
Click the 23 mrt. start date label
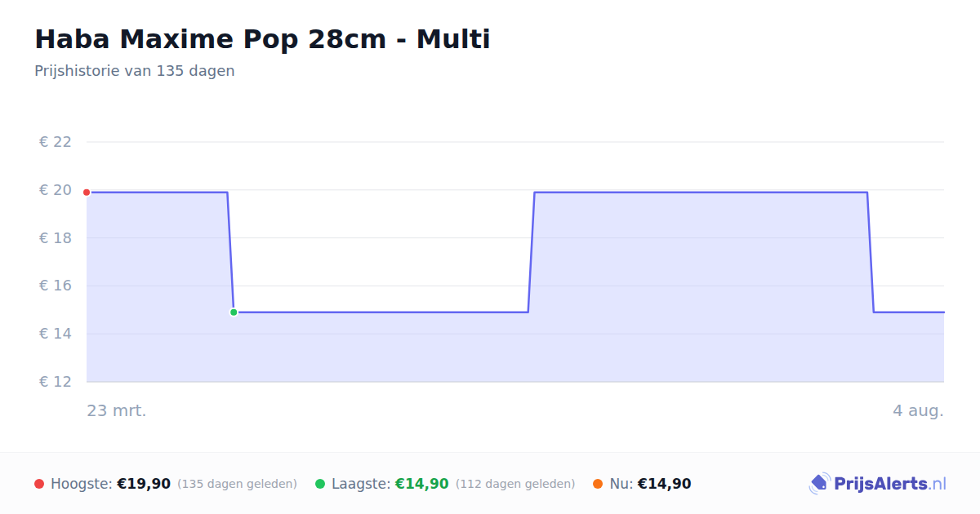[x=117, y=410]
